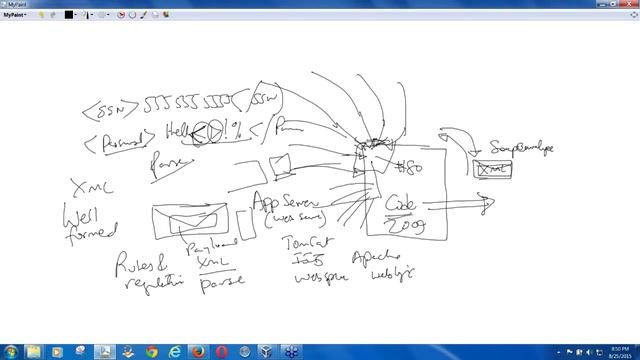
Task: Click the Redo arrow in toolbar
Action: point(53,15)
